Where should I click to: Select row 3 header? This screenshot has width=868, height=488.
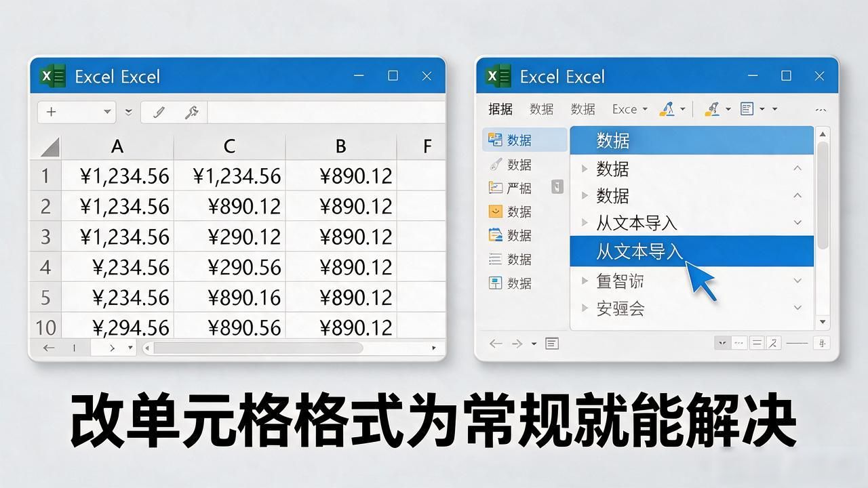click(45, 237)
